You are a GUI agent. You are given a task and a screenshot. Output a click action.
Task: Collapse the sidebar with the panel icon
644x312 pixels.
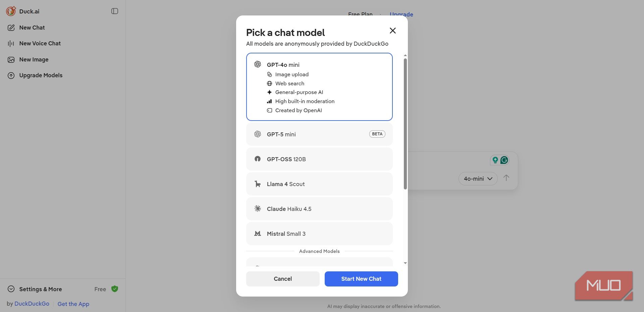115,11
